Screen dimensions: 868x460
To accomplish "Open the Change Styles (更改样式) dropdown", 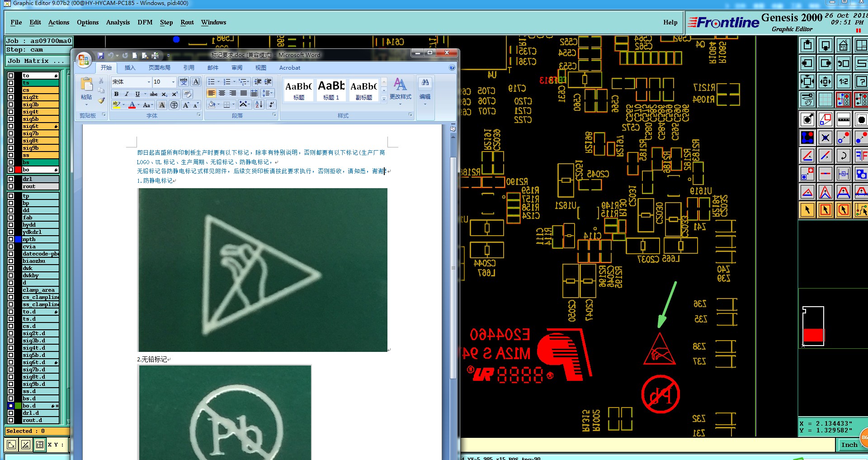I will (x=400, y=92).
